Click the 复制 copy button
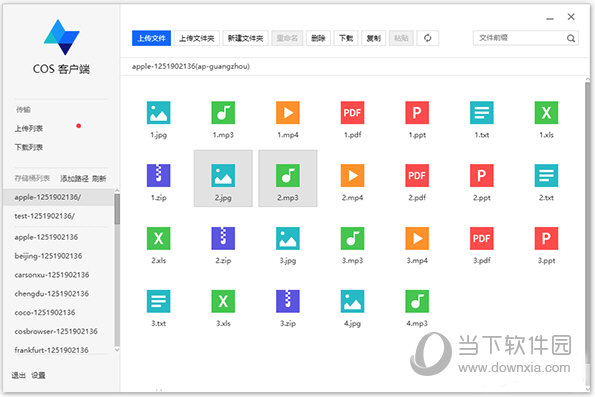The width and height of the screenshot is (595, 397). [373, 38]
